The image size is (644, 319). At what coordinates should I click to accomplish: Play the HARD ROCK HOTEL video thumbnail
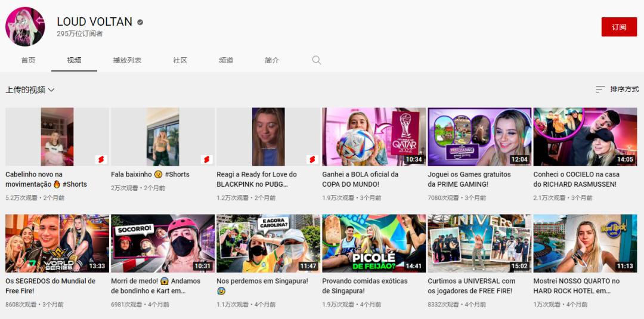coord(585,243)
